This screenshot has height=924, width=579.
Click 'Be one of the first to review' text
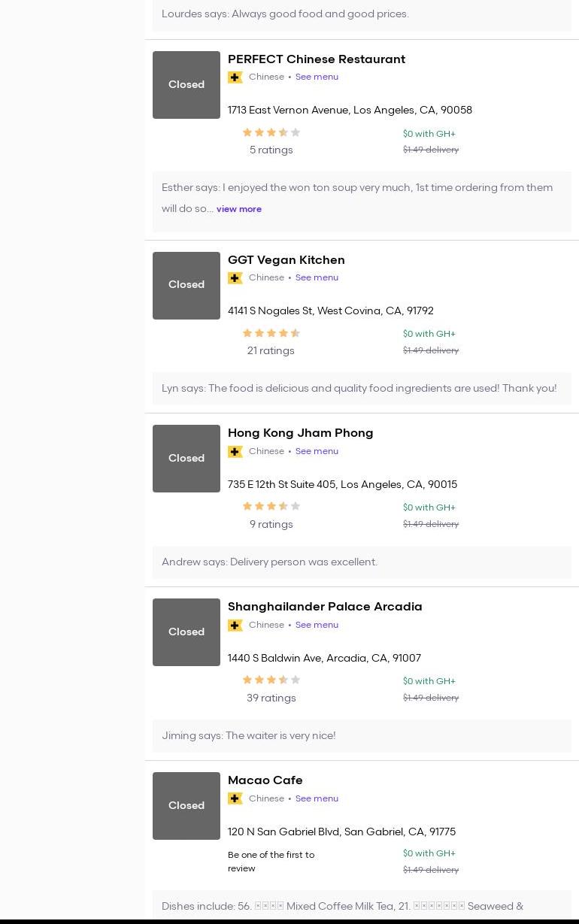(x=271, y=862)
